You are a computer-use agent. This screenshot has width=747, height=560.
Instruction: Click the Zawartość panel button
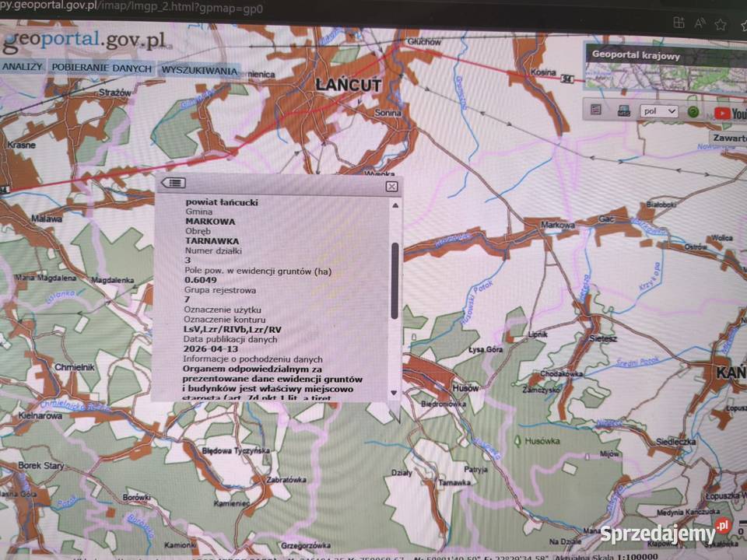(x=728, y=138)
